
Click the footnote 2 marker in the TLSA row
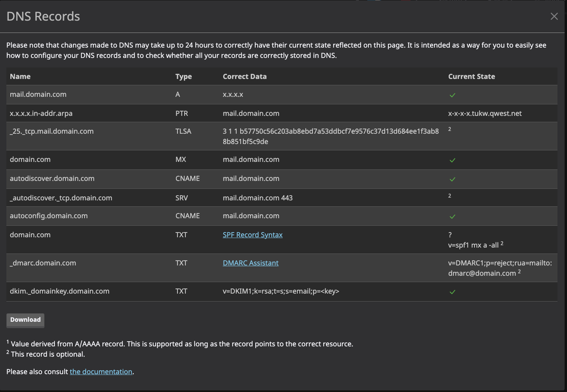(x=449, y=129)
